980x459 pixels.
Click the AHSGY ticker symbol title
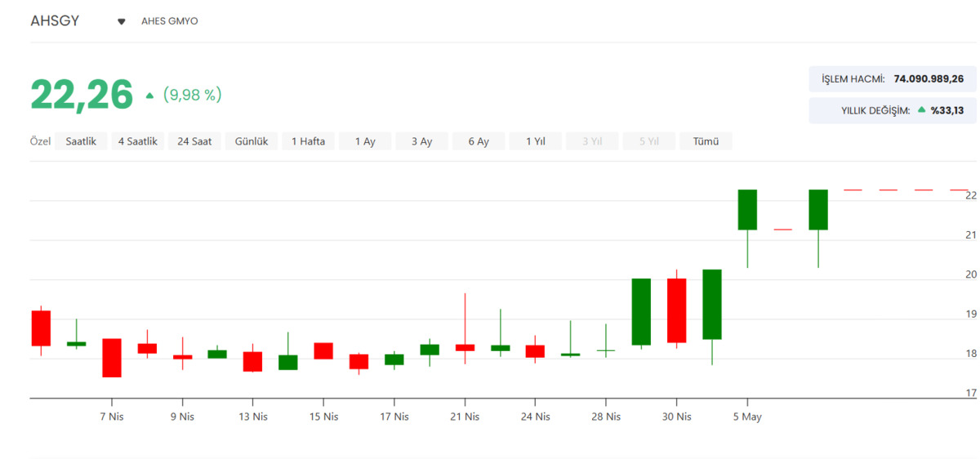[x=55, y=21]
